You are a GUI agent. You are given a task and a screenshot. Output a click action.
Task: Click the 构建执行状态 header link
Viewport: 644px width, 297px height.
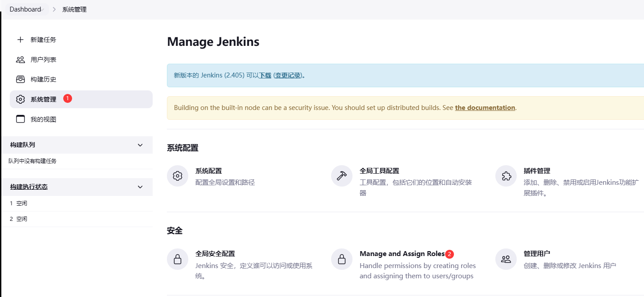(29, 187)
